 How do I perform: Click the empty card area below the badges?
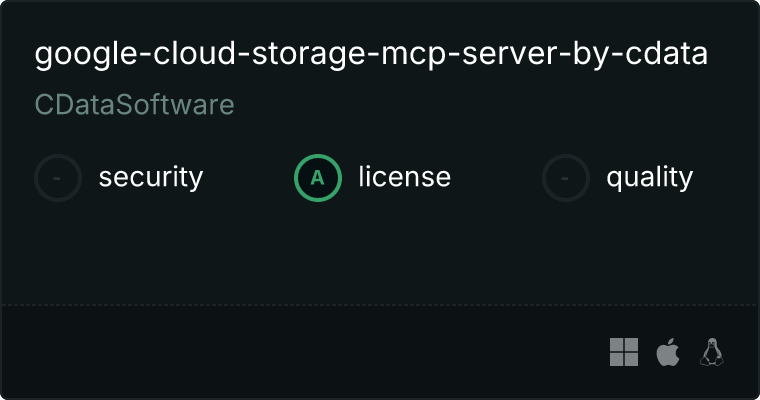[x=380, y=250]
